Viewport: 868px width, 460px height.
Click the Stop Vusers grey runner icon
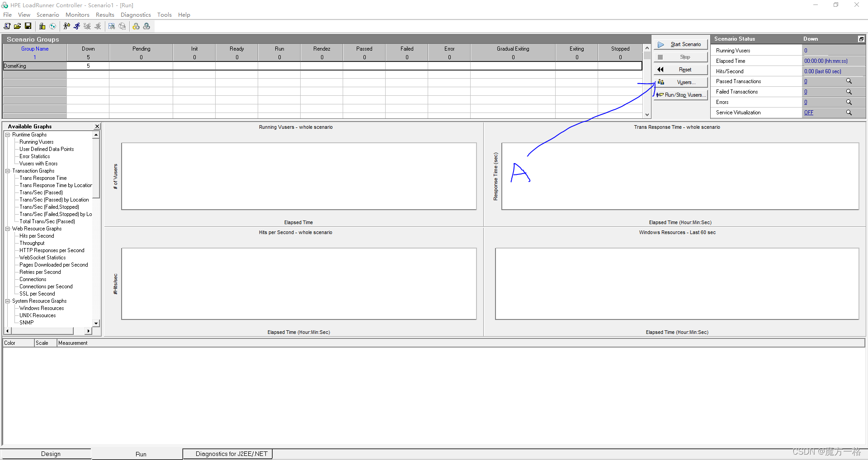click(x=98, y=26)
